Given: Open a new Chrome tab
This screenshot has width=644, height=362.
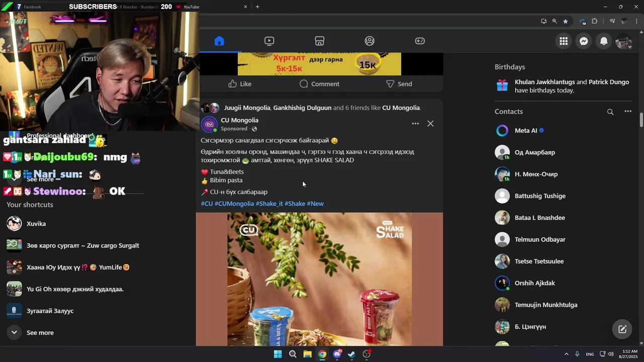Looking at the screenshot, I should click(258, 7).
